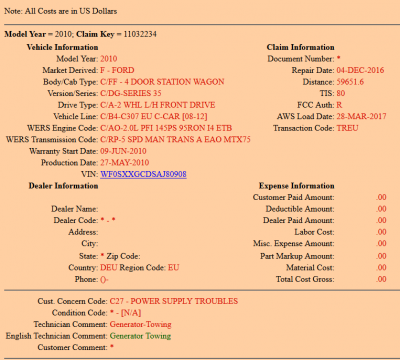The image size is (400, 360).
Task: Click red Technician Comment Generator-Towing
Action: tap(140, 324)
